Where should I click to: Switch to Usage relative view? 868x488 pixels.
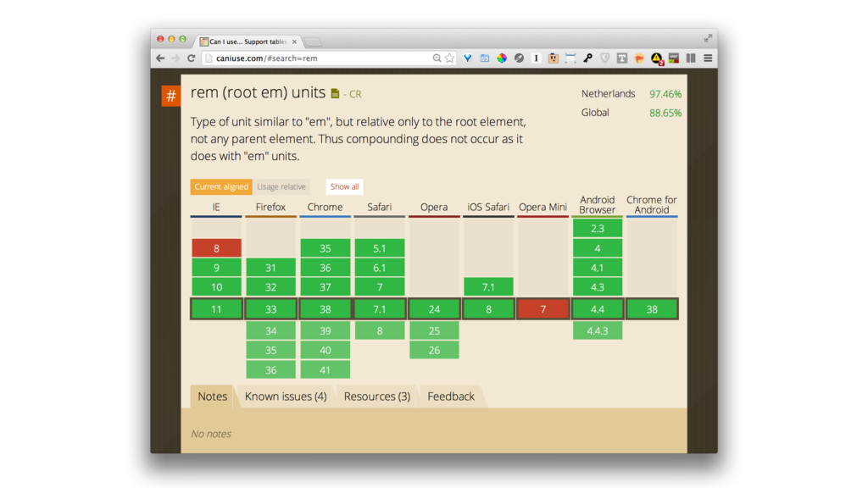[x=281, y=186]
